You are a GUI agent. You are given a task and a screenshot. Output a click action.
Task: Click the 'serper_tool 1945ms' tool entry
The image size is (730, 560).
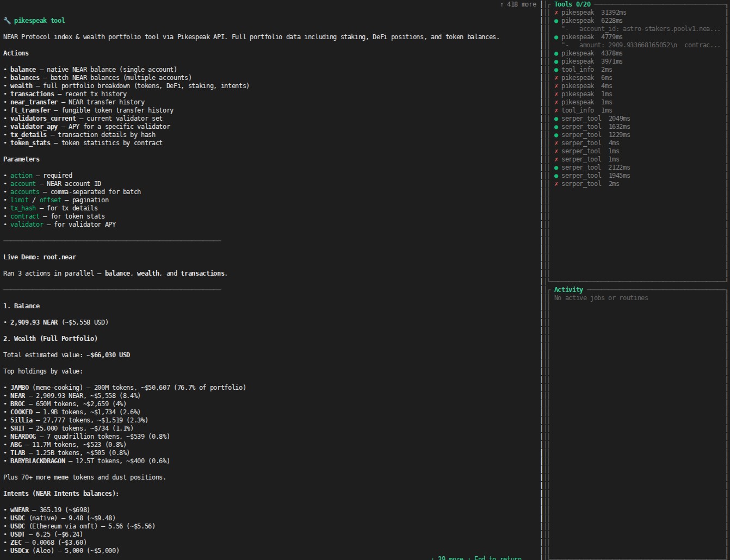point(592,176)
